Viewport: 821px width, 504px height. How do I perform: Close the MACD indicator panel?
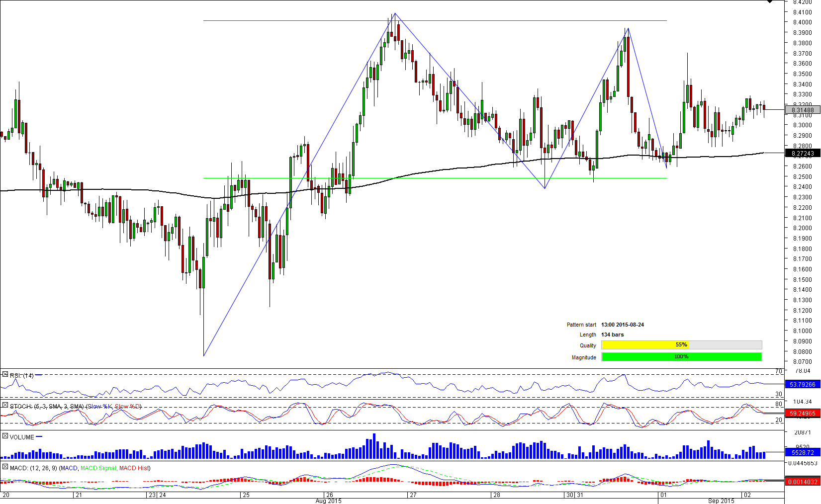(x=5, y=467)
